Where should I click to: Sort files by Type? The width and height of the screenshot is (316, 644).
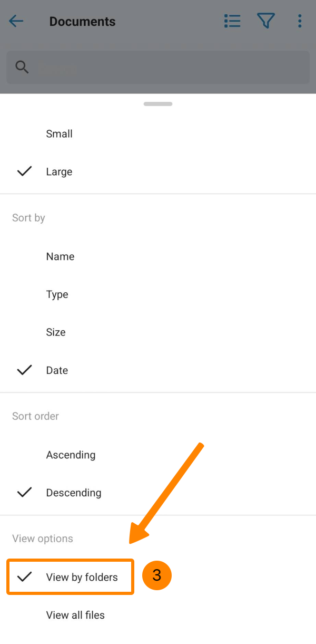[57, 294]
